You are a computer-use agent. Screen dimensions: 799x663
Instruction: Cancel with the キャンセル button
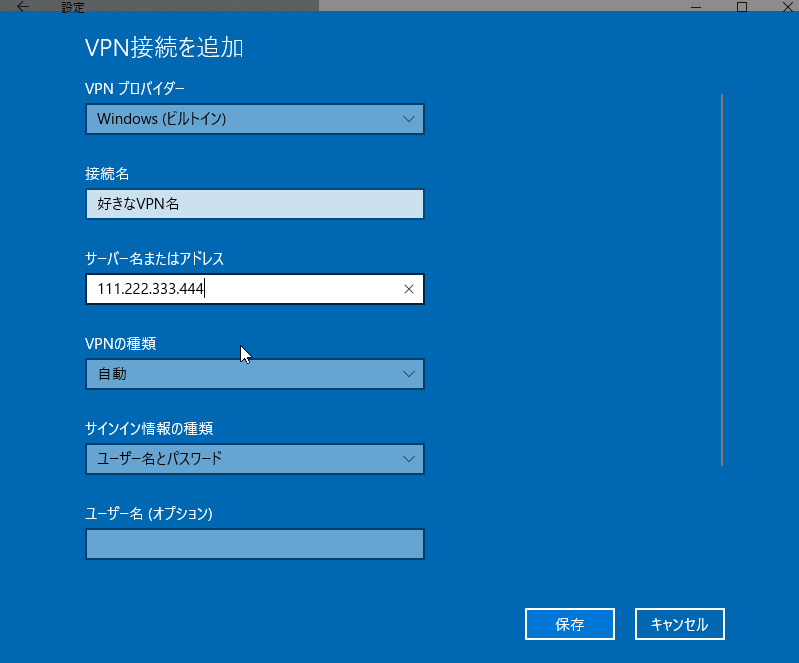pyautogui.click(x=680, y=624)
